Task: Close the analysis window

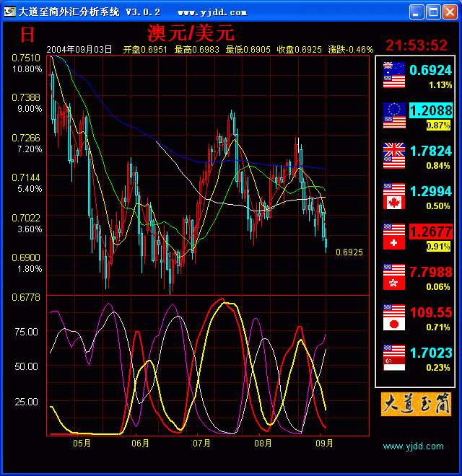Action: coord(450,12)
